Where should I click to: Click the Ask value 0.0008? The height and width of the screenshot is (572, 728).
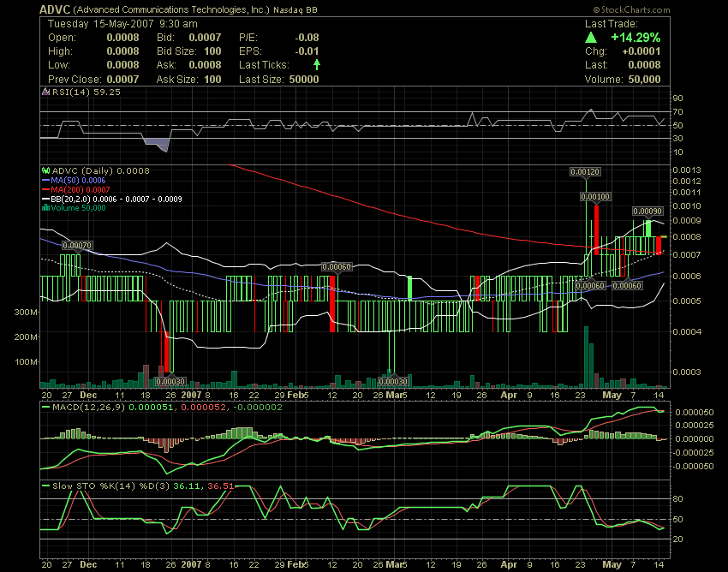click(205, 64)
